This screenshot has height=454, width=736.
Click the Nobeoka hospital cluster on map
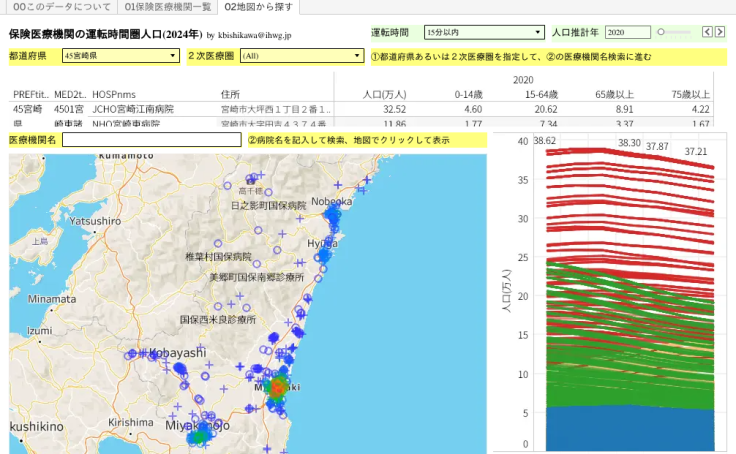pos(332,216)
